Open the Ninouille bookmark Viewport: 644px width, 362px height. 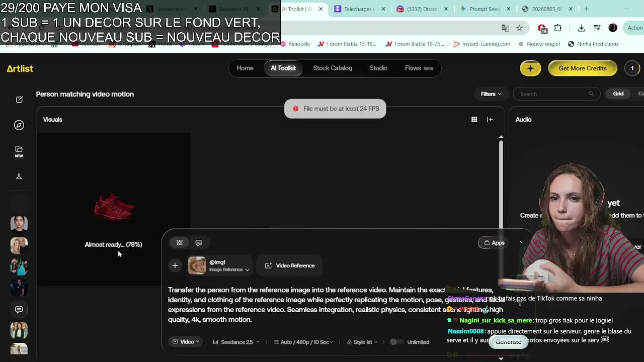click(295, 44)
